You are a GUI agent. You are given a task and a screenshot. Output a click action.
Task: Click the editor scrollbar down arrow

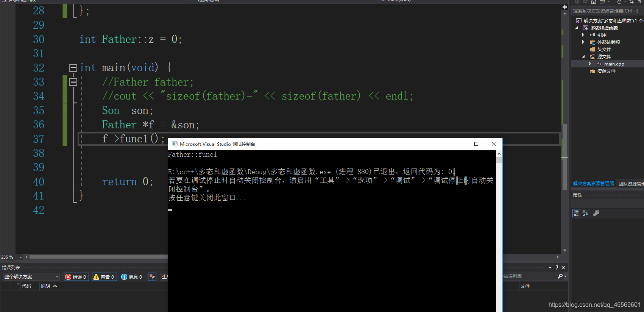click(564, 250)
